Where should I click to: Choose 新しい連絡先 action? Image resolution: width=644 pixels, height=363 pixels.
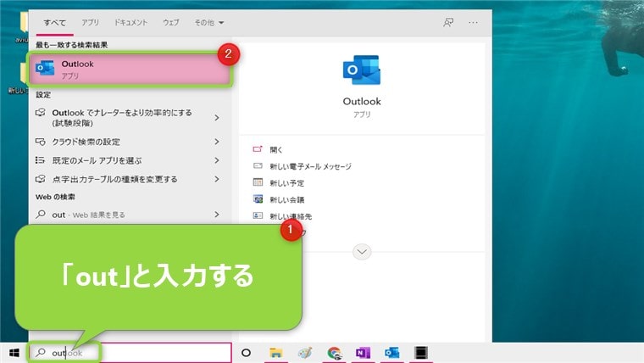291,216
